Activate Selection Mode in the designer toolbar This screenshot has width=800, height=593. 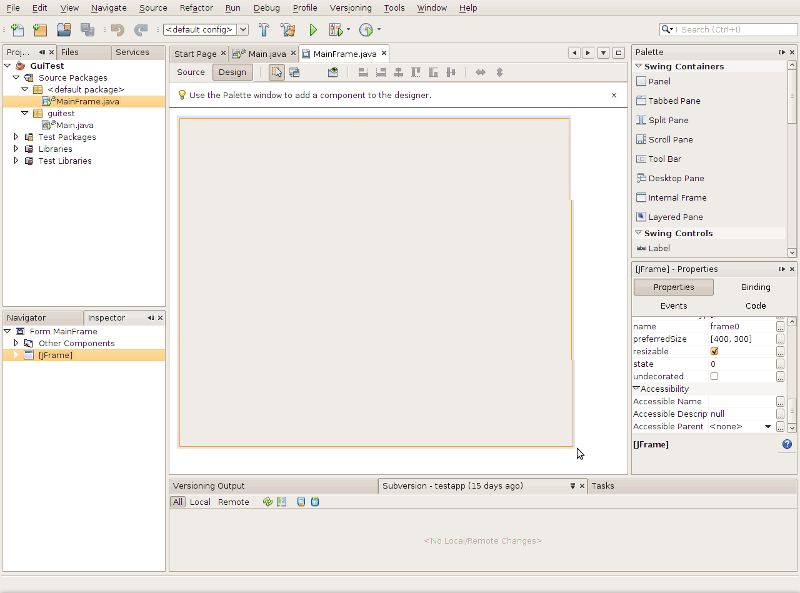point(277,72)
